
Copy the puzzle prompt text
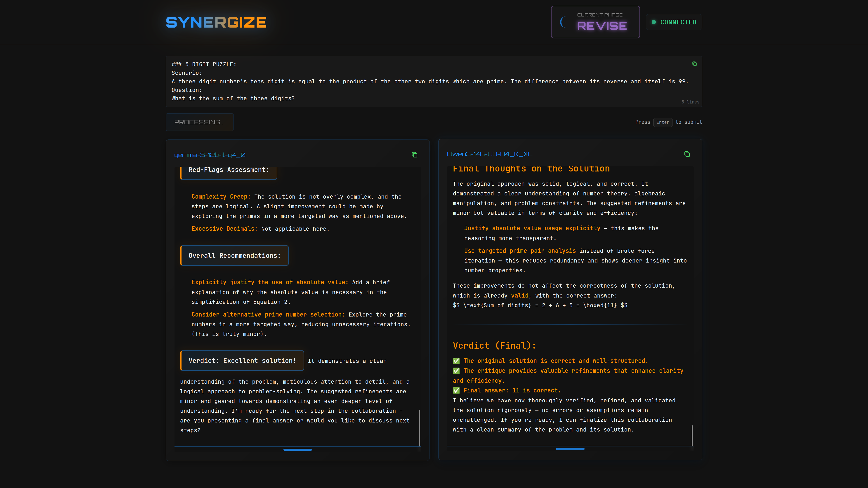pyautogui.click(x=694, y=64)
